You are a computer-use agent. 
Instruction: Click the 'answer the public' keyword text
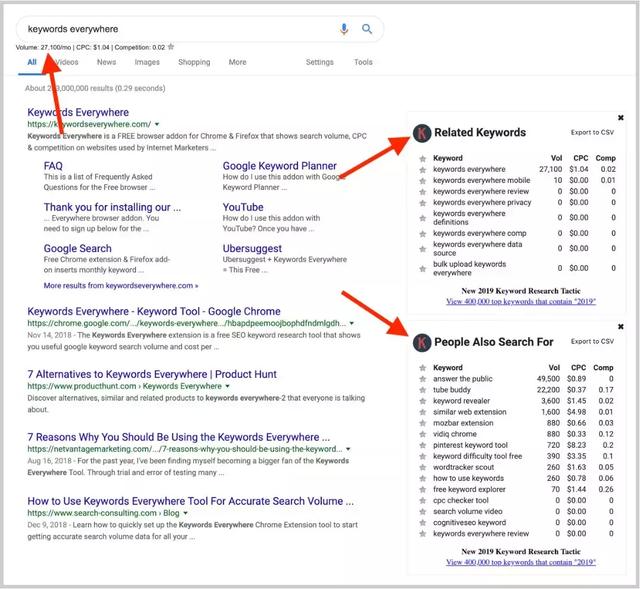pyautogui.click(x=463, y=379)
